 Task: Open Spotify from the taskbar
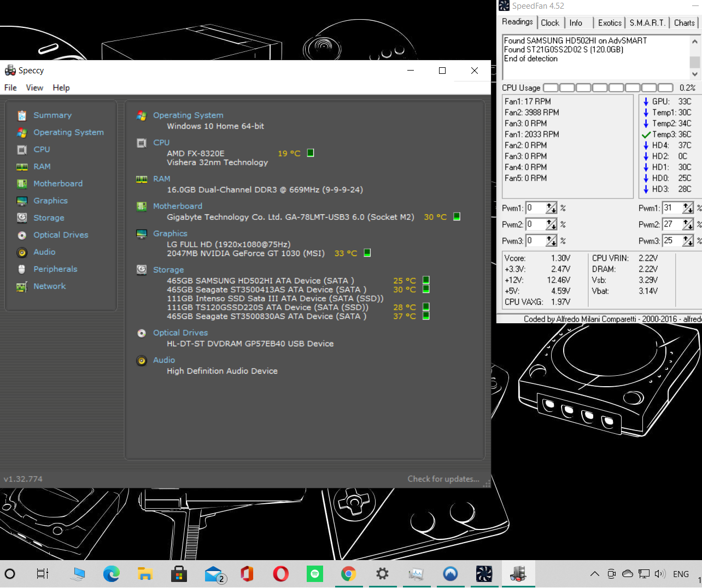click(x=315, y=574)
